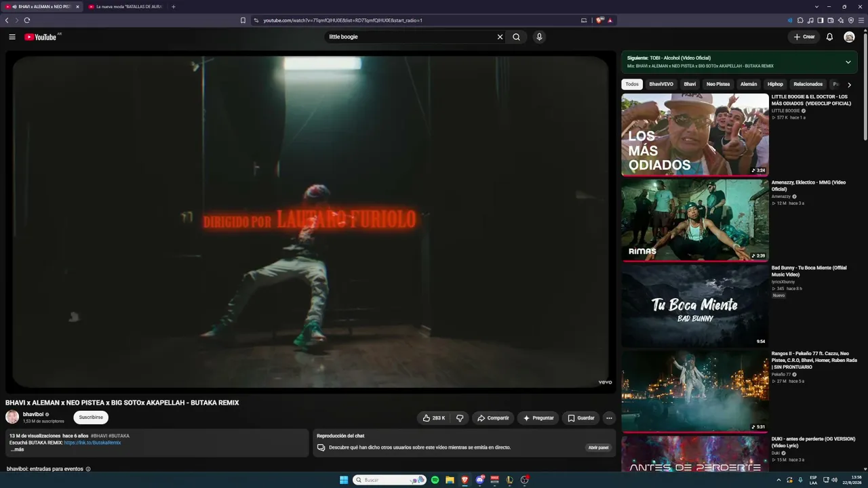Viewport: 868px width, 488px height.
Task: Open Brave Rewards triangle icon
Action: (610, 20)
